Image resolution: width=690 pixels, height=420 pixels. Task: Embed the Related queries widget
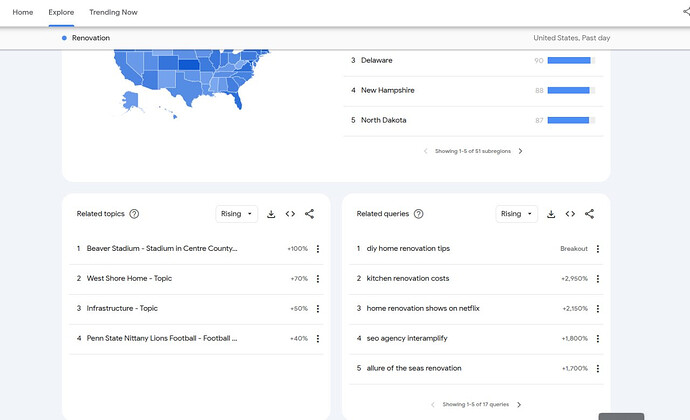[570, 214]
